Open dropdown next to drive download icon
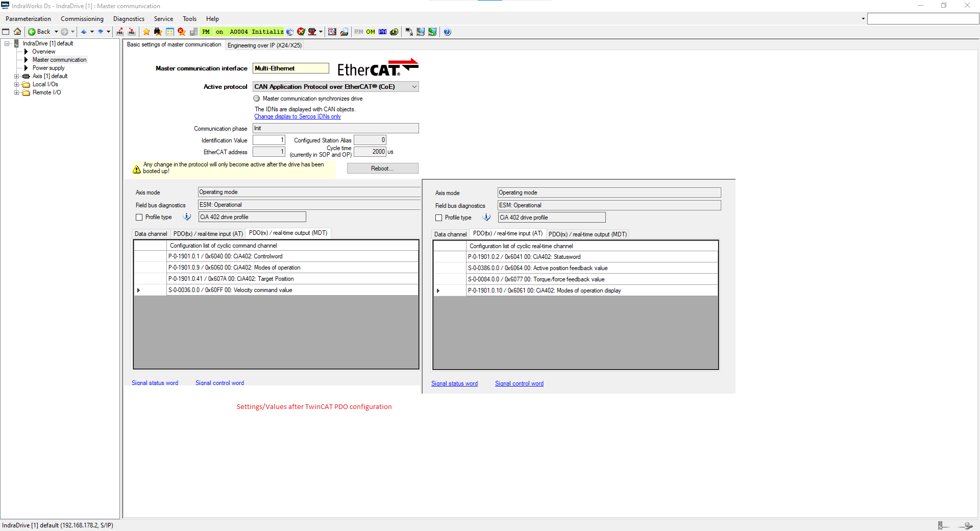The image size is (980, 531). (321, 32)
